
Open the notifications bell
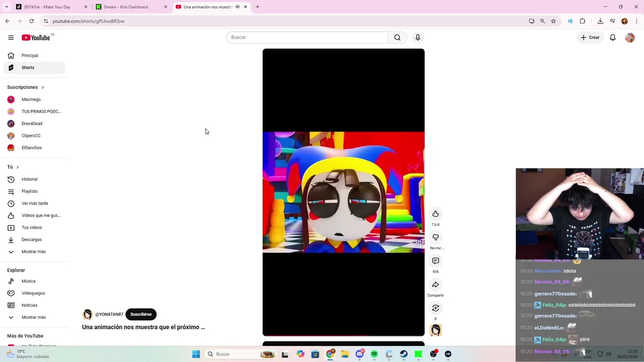point(613,37)
